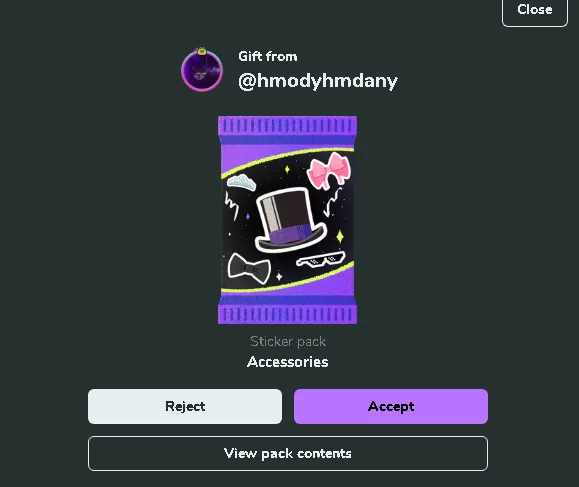Click the Gift from label
The width and height of the screenshot is (579, 487).
pyautogui.click(x=268, y=56)
